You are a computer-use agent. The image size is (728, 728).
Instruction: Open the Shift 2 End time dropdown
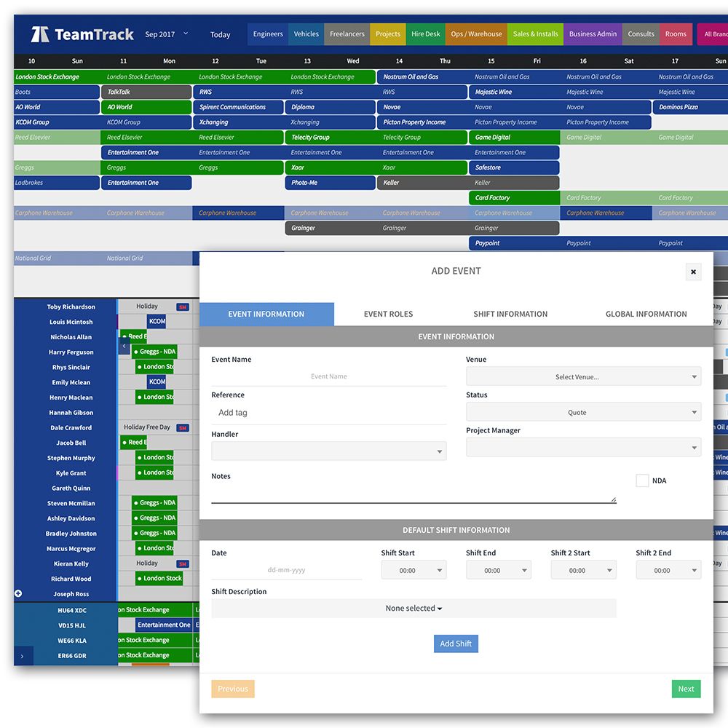pos(668,570)
